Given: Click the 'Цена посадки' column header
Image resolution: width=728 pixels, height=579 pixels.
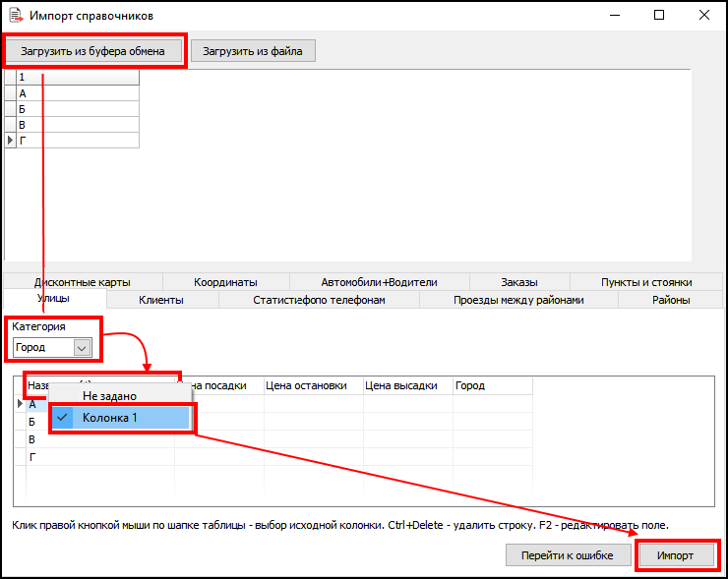Looking at the screenshot, I should pyautogui.click(x=219, y=385).
